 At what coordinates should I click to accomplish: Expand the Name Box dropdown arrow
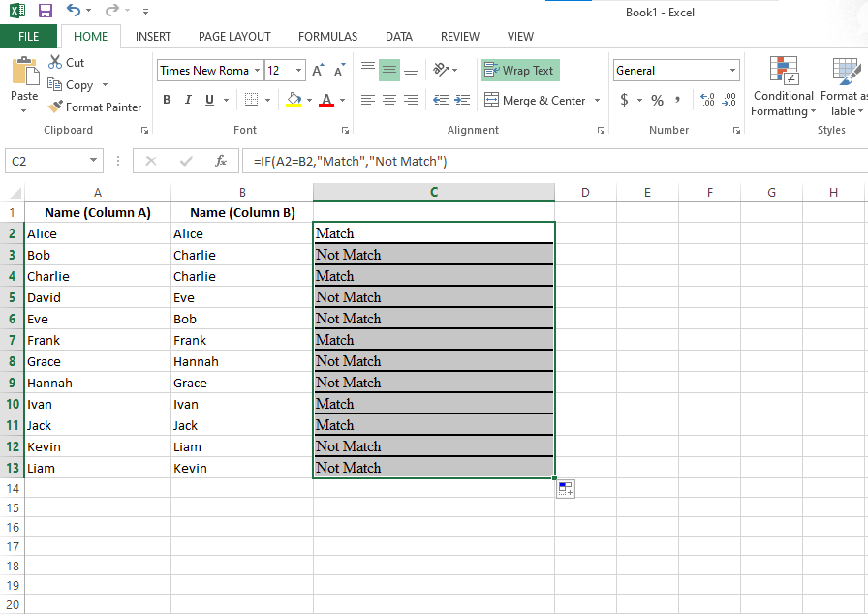click(93, 161)
